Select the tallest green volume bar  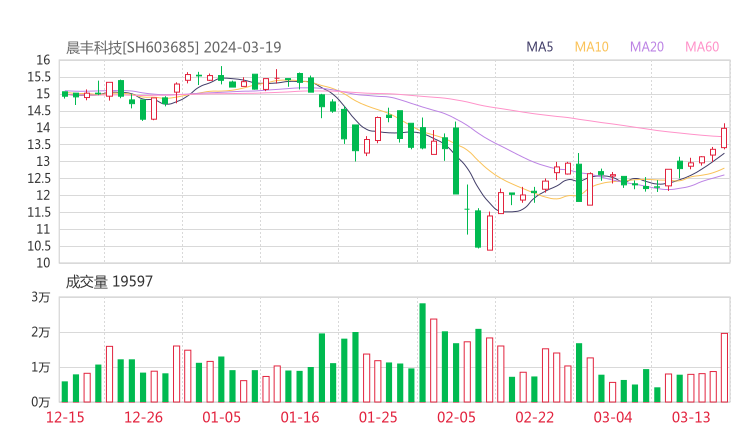tap(422, 353)
